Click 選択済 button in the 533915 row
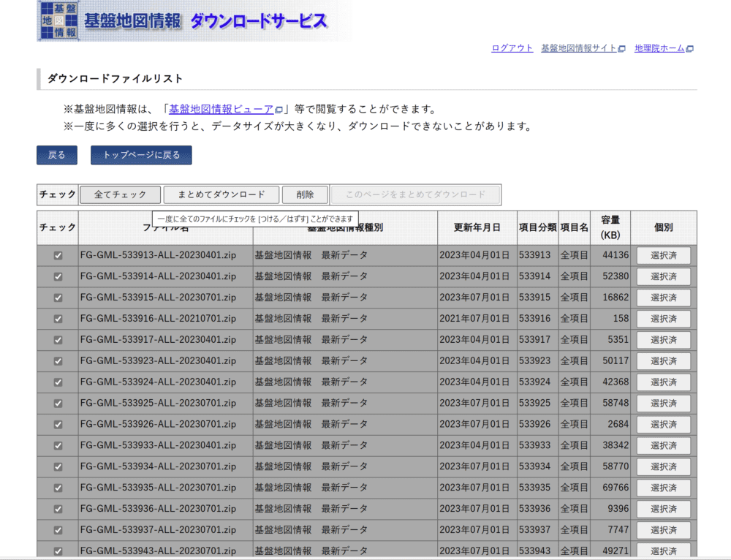The width and height of the screenshot is (731, 560). pyautogui.click(x=664, y=298)
